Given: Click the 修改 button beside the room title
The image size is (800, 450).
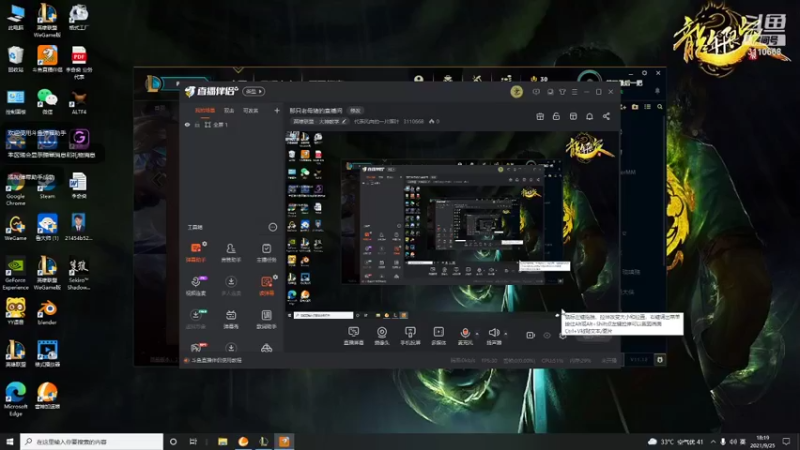Looking at the screenshot, I should click(355, 111).
